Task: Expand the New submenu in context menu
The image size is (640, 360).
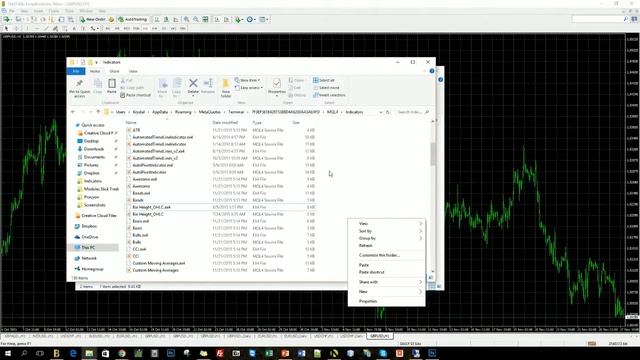Action: pos(386,291)
